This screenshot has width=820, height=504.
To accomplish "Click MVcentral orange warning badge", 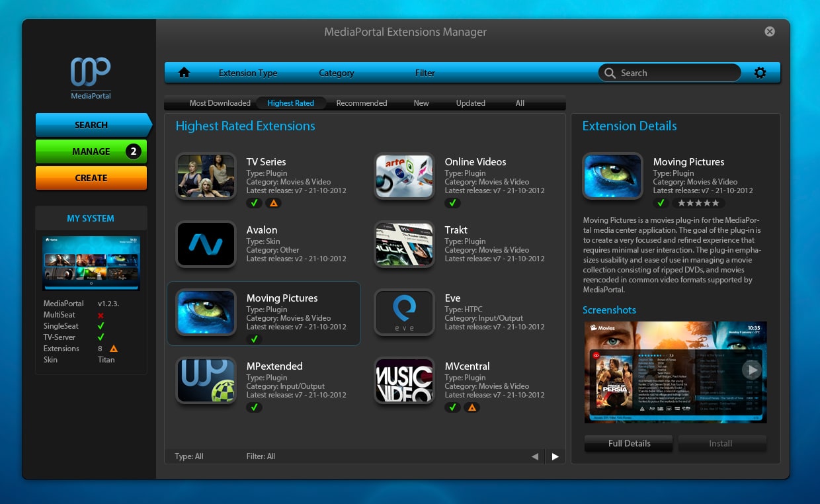I will (471, 407).
